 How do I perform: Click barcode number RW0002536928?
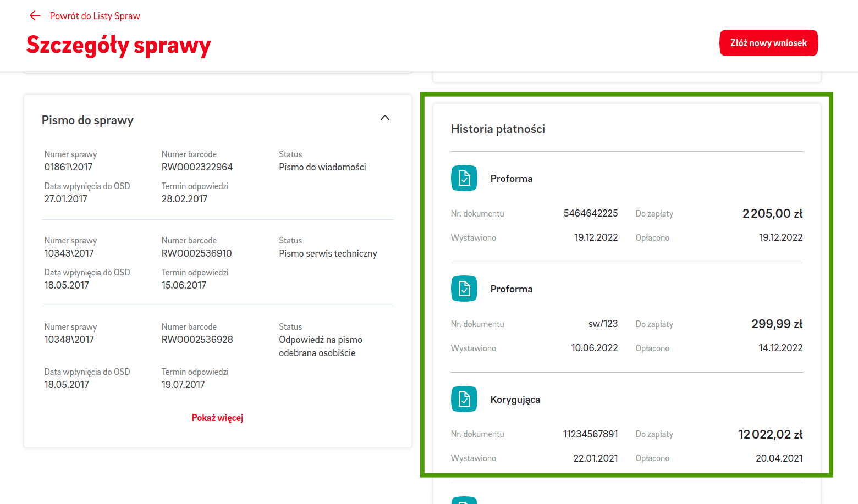[x=197, y=340]
